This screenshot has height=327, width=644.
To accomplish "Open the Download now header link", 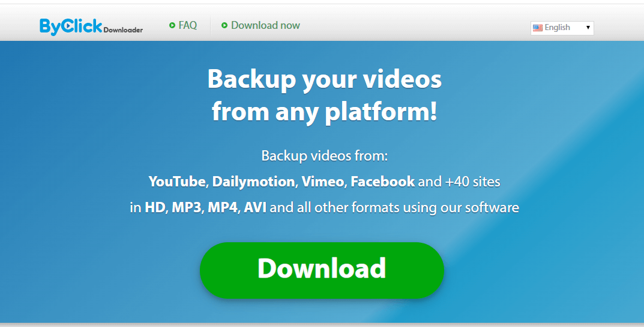I will point(265,25).
